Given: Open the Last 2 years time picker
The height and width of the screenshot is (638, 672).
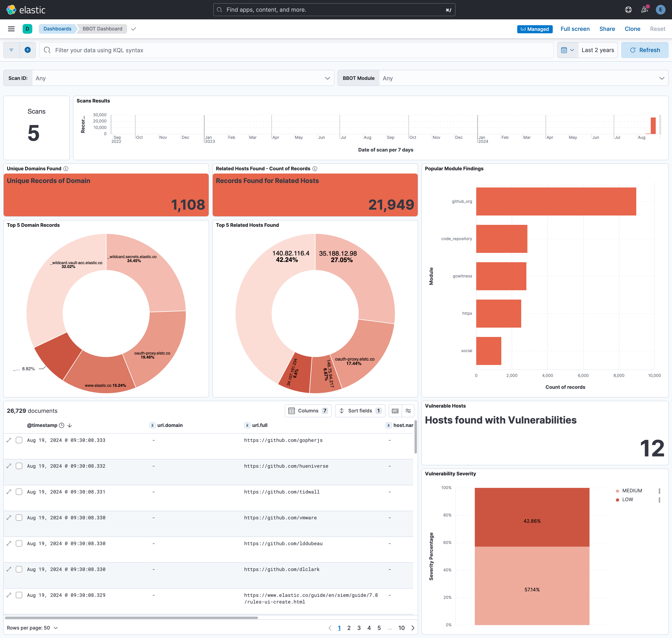Looking at the screenshot, I should pyautogui.click(x=598, y=50).
